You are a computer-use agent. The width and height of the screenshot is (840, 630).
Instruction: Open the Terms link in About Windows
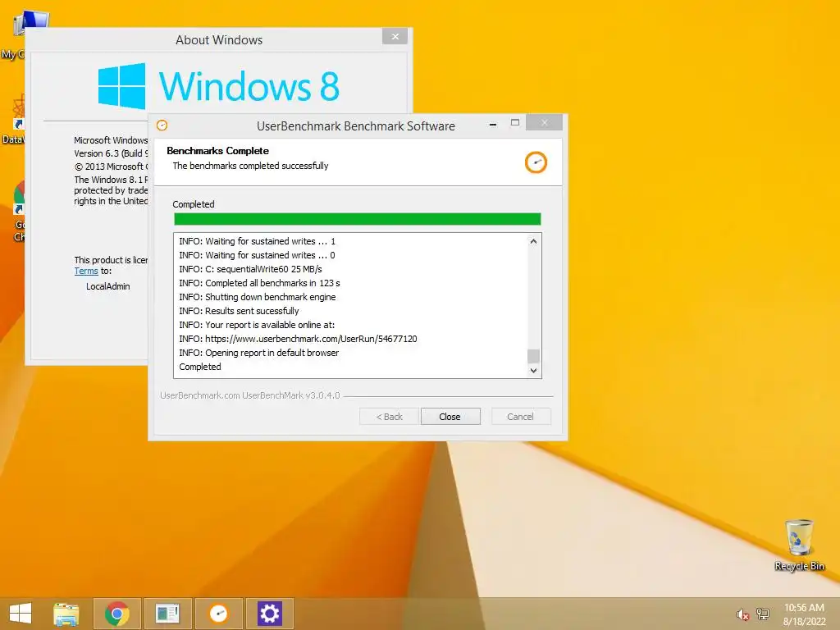pyautogui.click(x=85, y=271)
